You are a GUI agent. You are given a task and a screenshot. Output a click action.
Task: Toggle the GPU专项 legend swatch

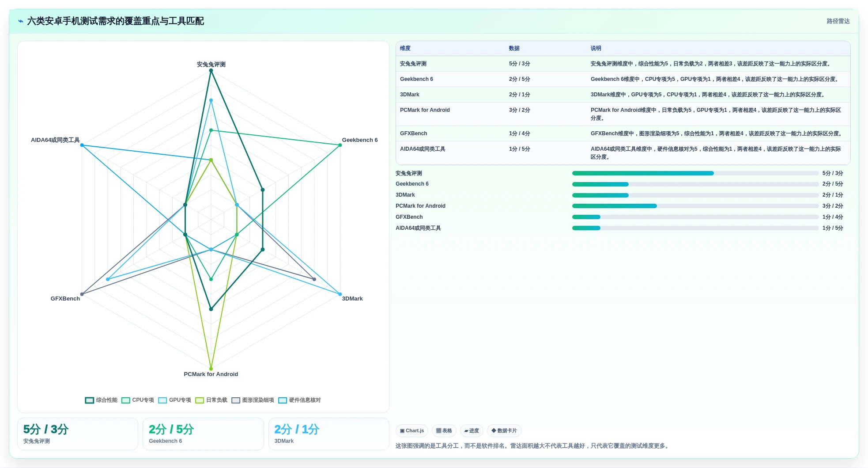pyautogui.click(x=162, y=400)
